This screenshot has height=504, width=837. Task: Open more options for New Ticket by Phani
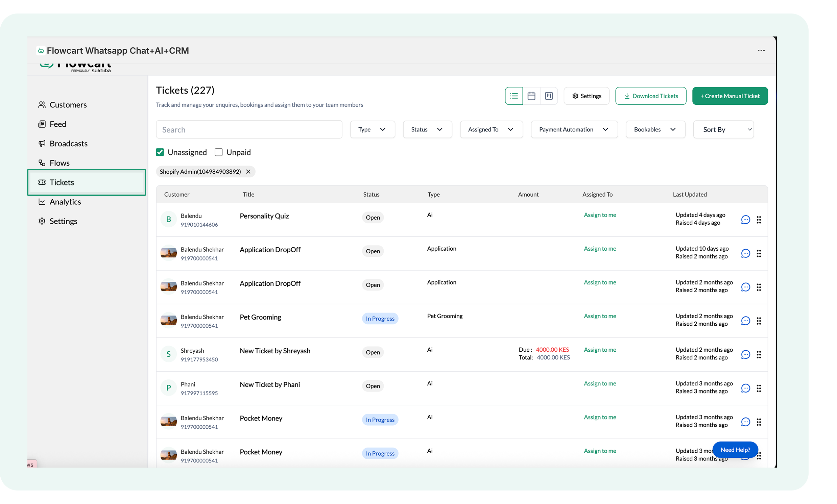(x=759, y=388)
